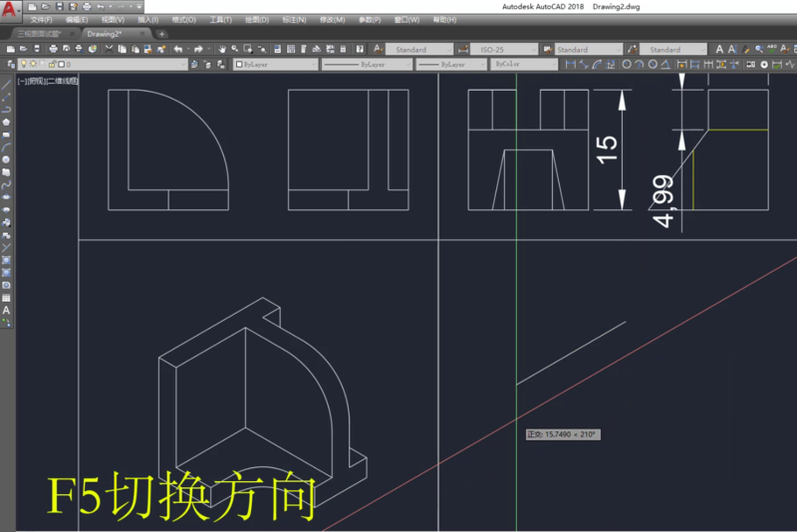Click the Linear dimension tool icon
Viewport: 797px width, 532px height.
571,64
